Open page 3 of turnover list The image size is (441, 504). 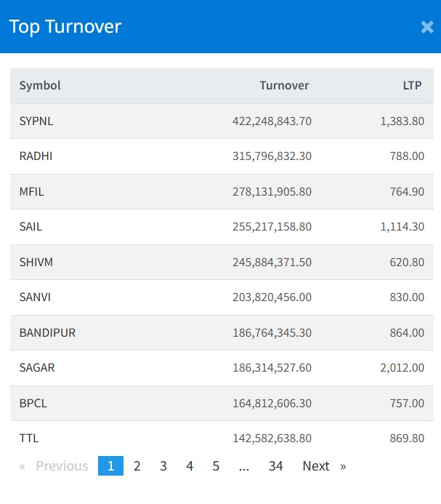click(x=163, y=466)
